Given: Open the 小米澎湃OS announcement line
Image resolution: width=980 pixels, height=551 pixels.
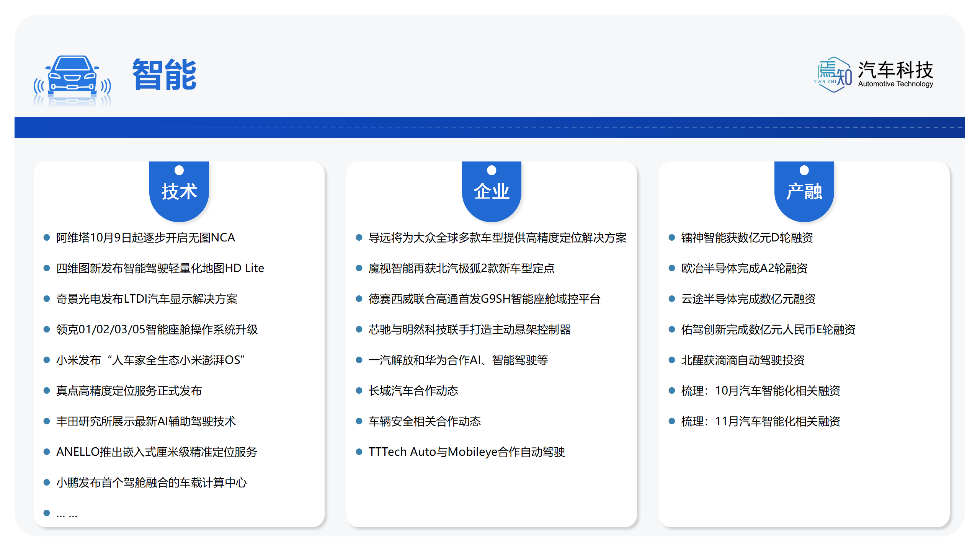Looking at the screenshot, I should (150, 360).
